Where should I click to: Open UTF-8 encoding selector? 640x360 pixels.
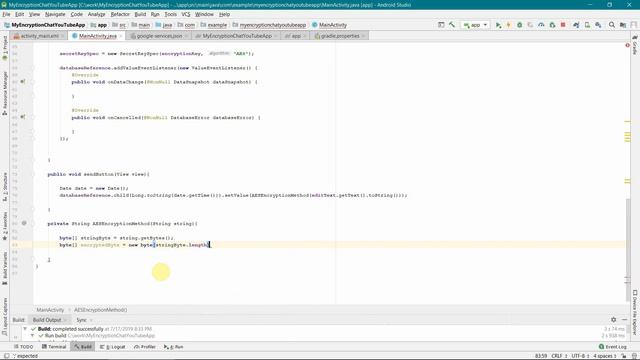pyautogui.click(x=580, y=356)
